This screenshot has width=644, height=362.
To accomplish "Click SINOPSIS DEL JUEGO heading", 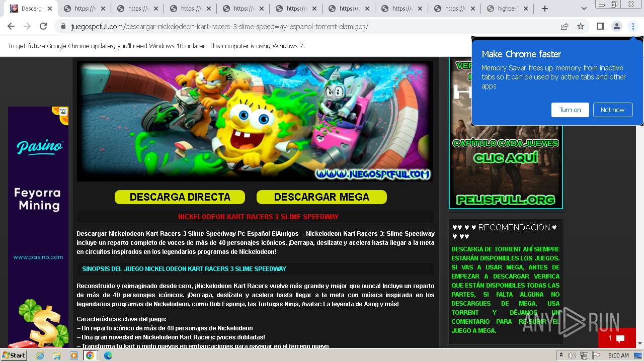I will 184,269.
